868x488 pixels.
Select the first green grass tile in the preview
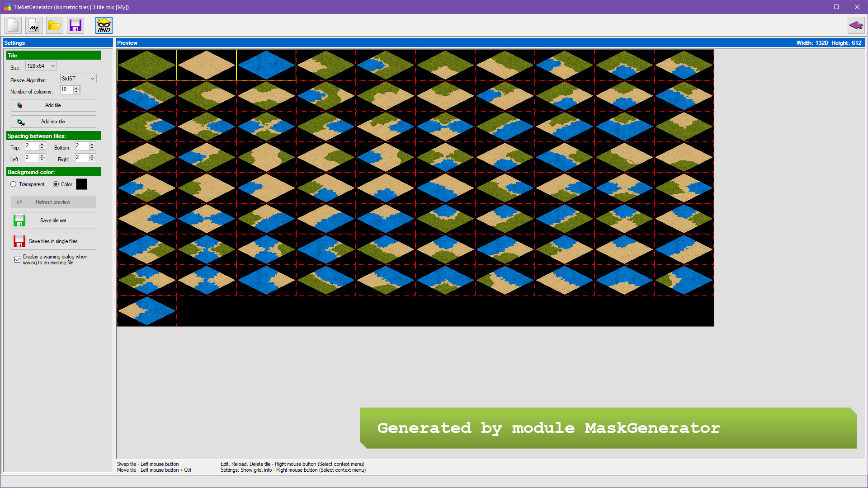(146, 65)
